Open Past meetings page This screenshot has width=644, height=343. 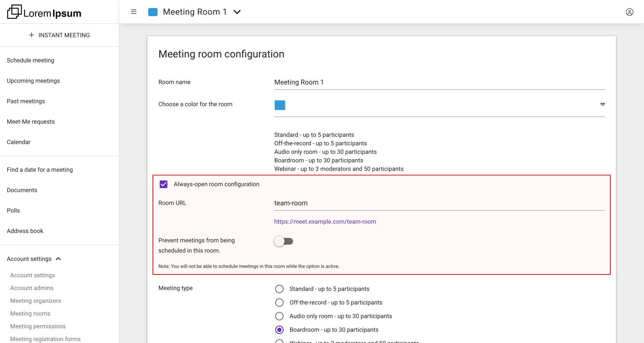pyautogui.click(x=26, y=101)
